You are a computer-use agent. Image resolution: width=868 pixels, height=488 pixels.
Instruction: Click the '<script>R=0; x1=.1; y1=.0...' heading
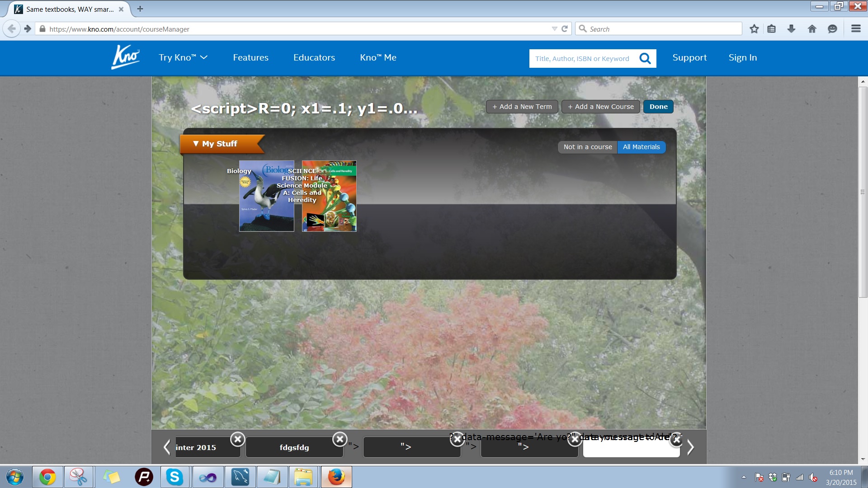pyautogui.click(x=304, y=108)
